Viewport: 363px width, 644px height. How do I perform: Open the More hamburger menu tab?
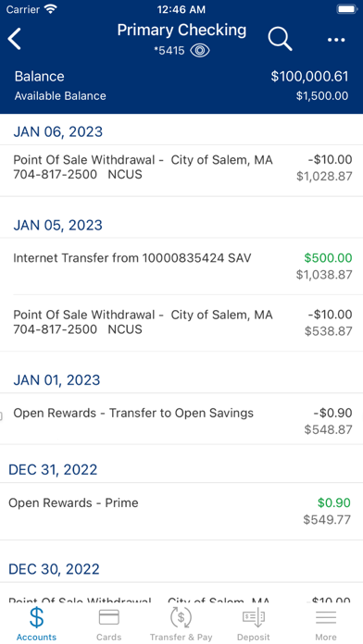point(326,623)
